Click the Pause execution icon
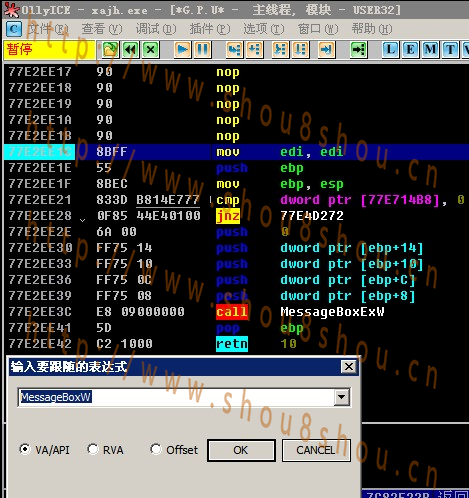 pos(203,50)
